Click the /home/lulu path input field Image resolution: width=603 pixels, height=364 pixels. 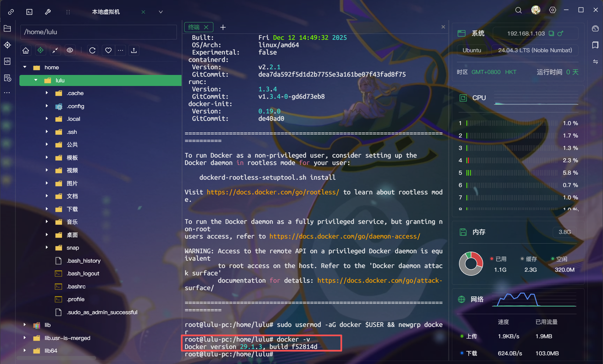coord(98,32)
